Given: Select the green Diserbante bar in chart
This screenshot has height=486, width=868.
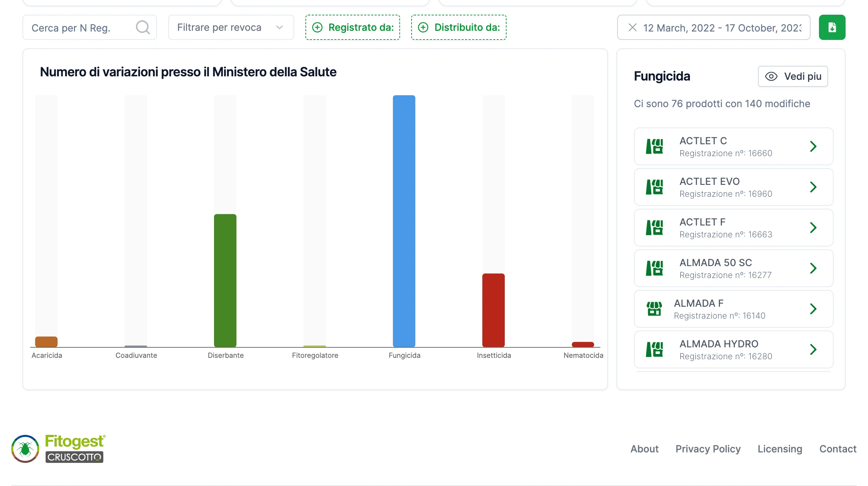Looking at the screenshot, I should [x=225, y=280].
